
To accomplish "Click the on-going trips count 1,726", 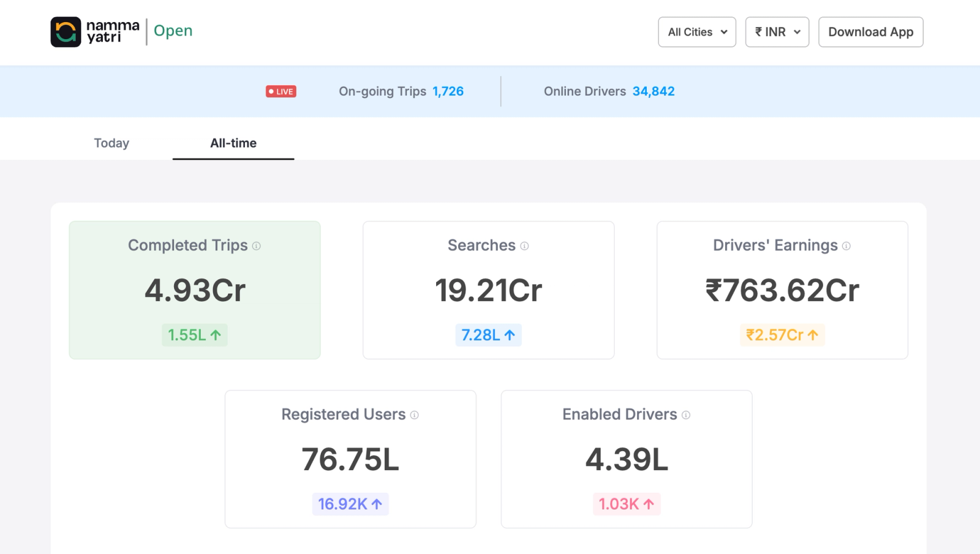I will click(x=448, y=91).
